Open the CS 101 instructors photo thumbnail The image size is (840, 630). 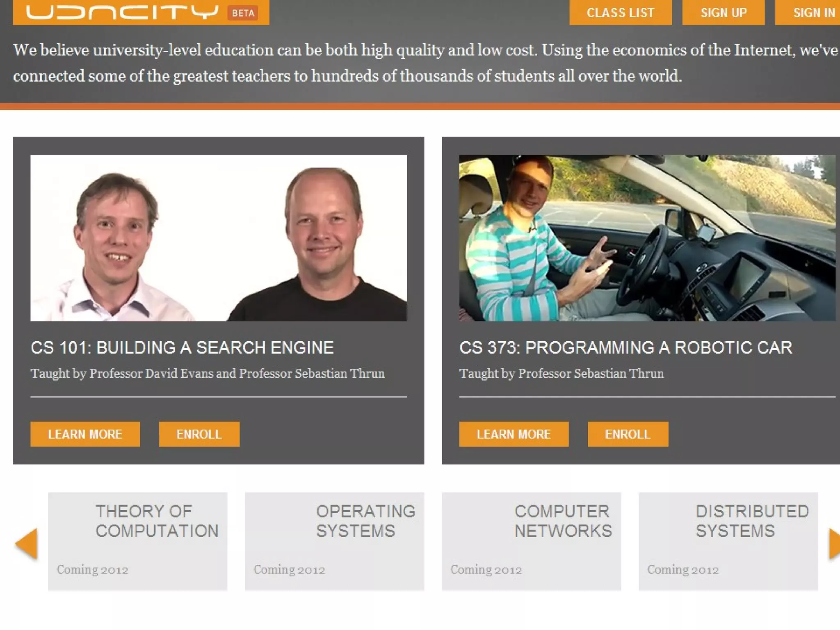(219, 238)
